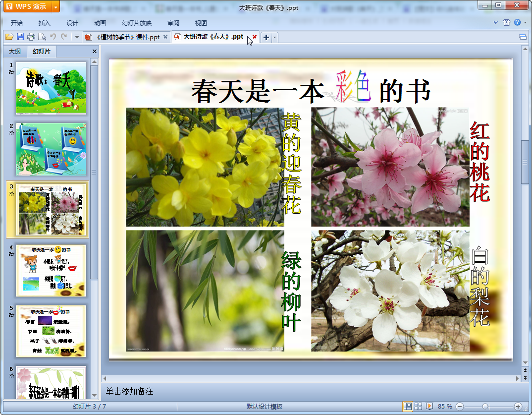The width and height of the screenshot is (532, 415).
Task: Click the zoom in plus button
Action: coord(518,406)
